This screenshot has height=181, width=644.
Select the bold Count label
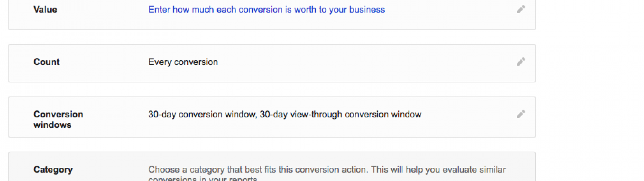46,62
